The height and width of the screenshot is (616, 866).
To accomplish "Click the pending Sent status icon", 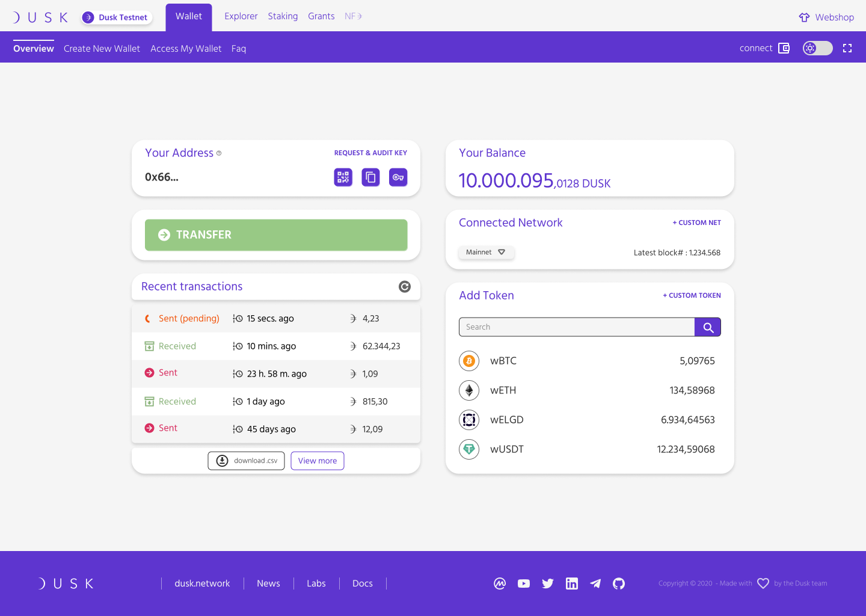I will (148, 319).
